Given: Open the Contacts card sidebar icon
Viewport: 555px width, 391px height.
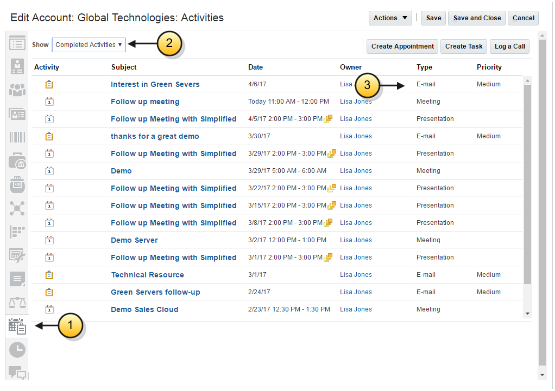Looking at the screenshot, I should tap(17, 114).
